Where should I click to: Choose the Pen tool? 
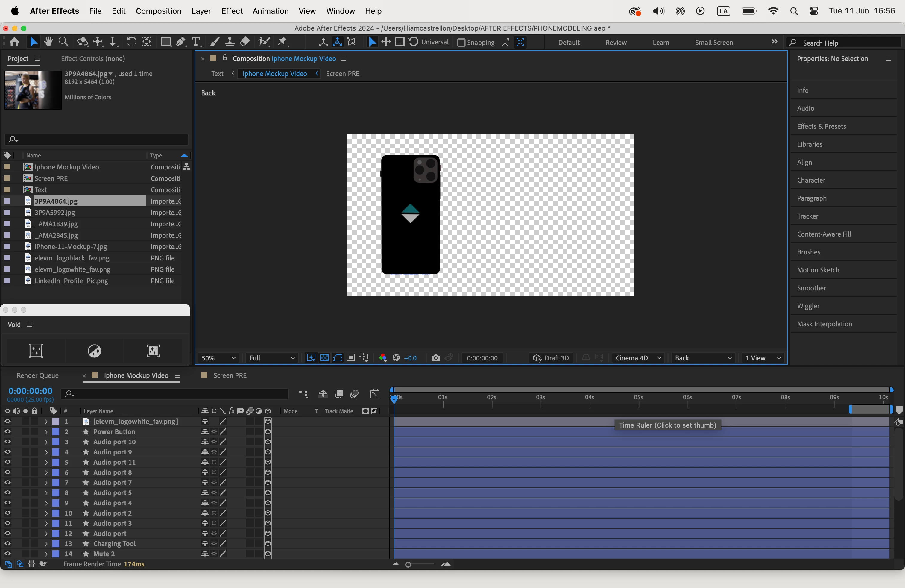pyautogui.click(x=181, y=42)
